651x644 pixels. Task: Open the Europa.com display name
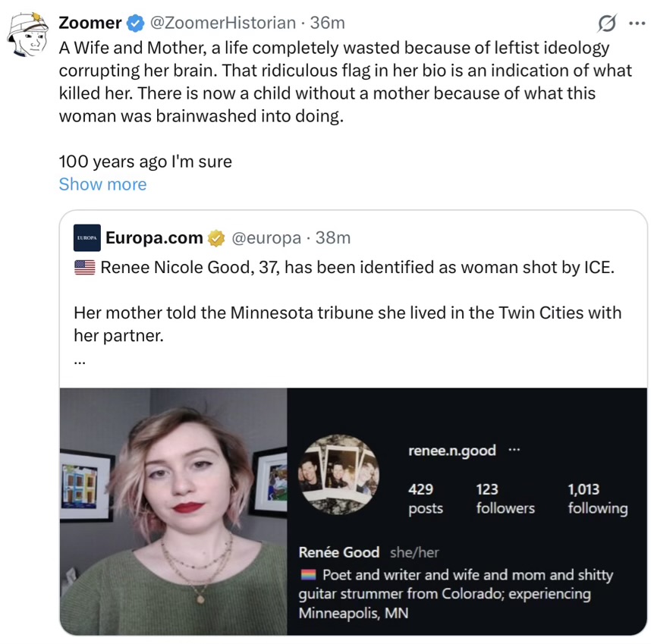(x=154, y=238)
